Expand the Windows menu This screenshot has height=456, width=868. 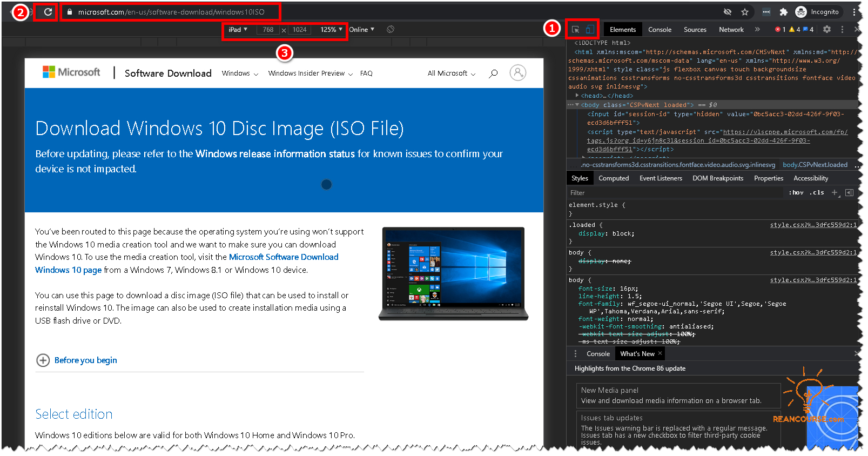[240, 73]
